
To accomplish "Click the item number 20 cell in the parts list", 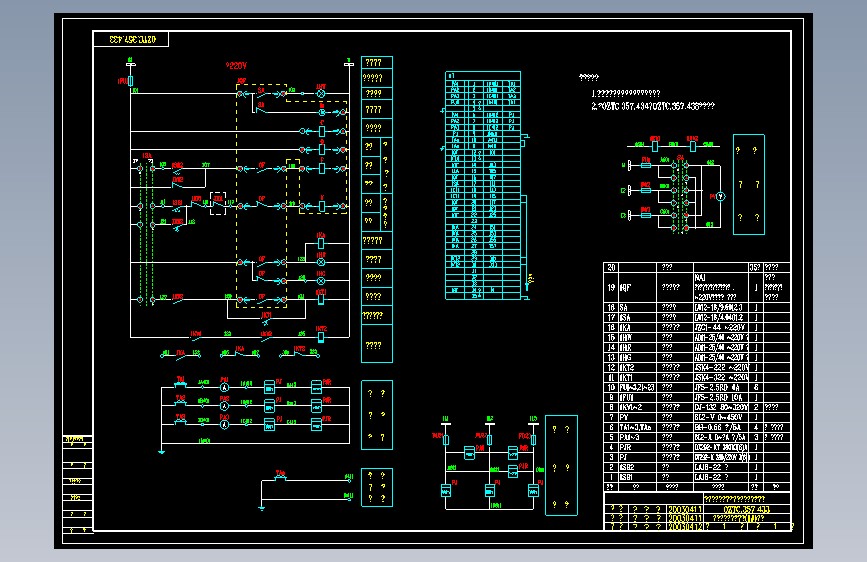I will [611, 267].
